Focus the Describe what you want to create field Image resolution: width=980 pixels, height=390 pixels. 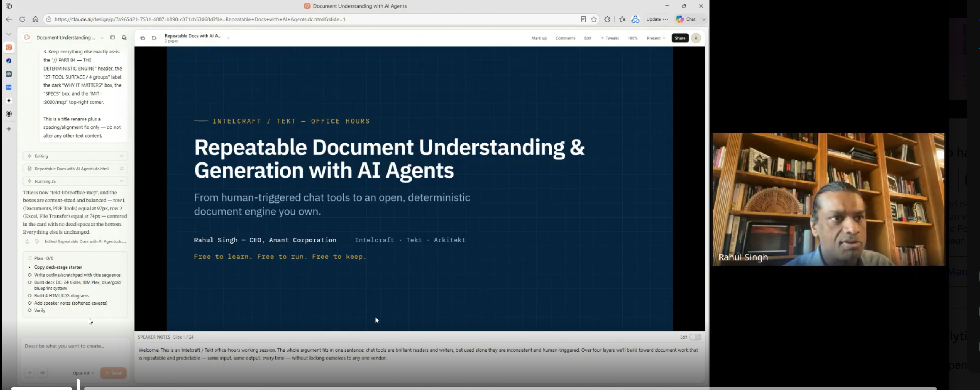(75, 346)
